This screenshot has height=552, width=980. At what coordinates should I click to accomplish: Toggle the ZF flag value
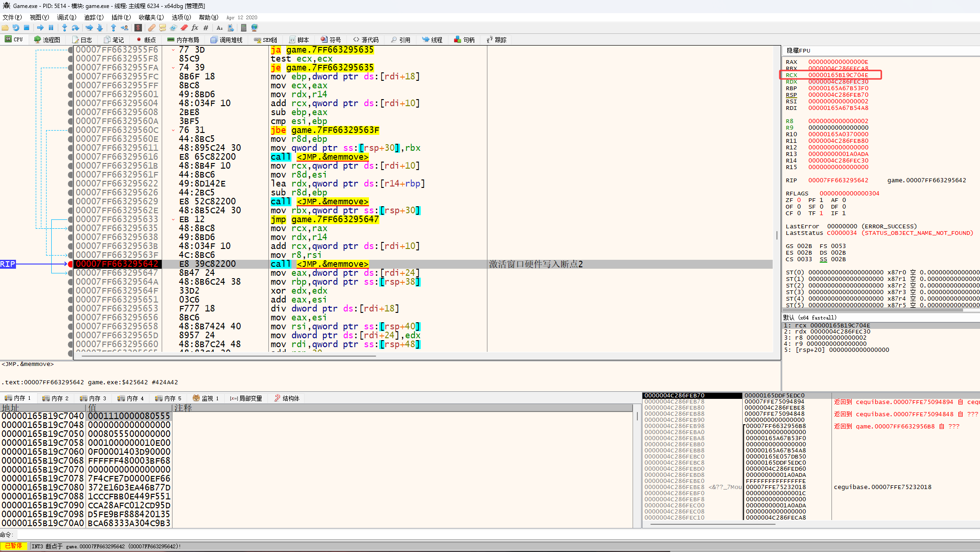799,200
